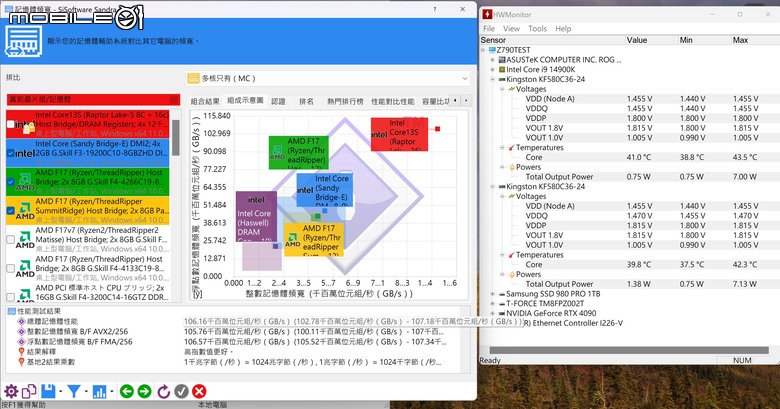
Task: Click the gray checkmark OK icon
Action: point(181,391)
